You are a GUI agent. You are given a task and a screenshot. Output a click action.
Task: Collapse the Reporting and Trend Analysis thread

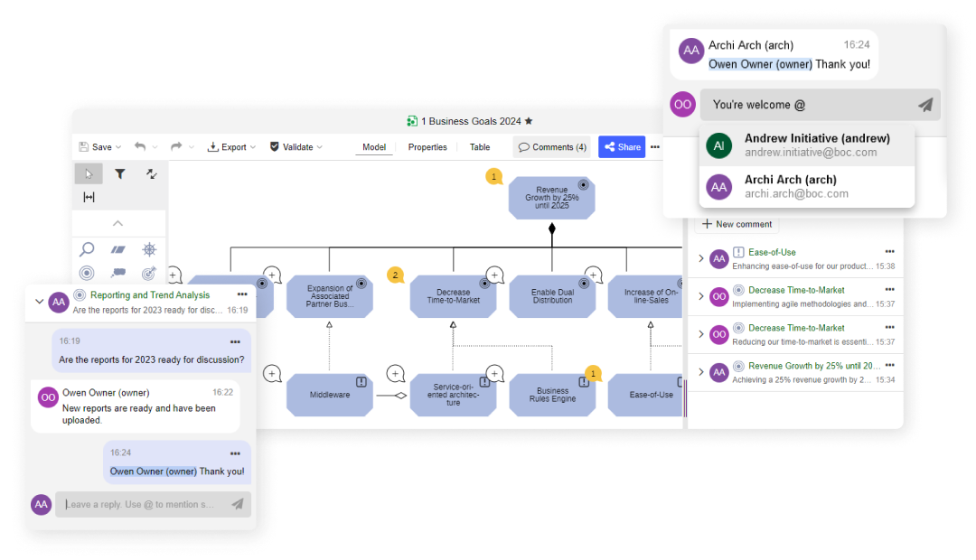(x=39, y=302)
